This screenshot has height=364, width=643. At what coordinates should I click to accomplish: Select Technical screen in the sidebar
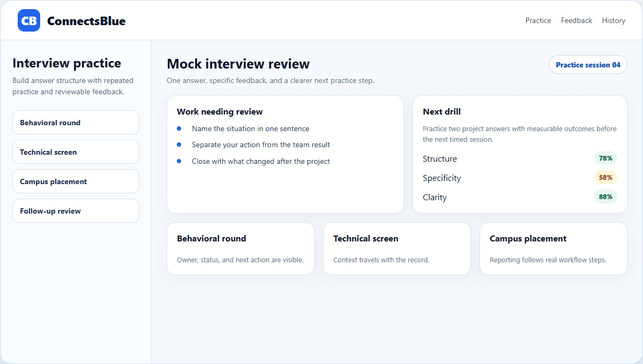click(76, 152)
